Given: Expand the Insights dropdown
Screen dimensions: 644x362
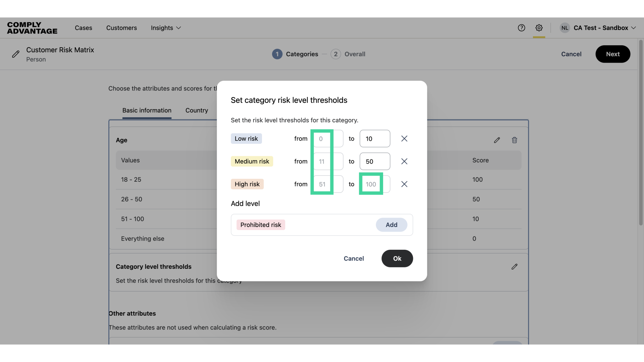Looking at the screenshot, I should click(166, 28).
